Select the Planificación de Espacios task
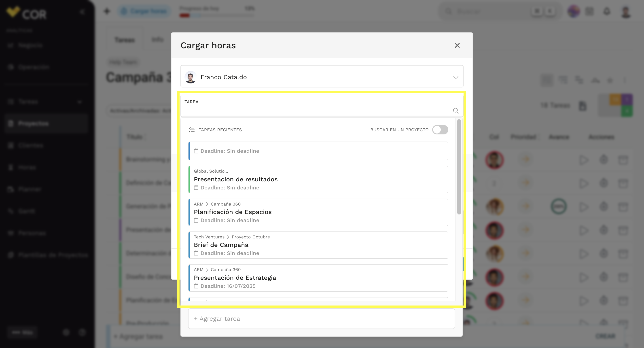The image size is (644, 348). point(318,212)
